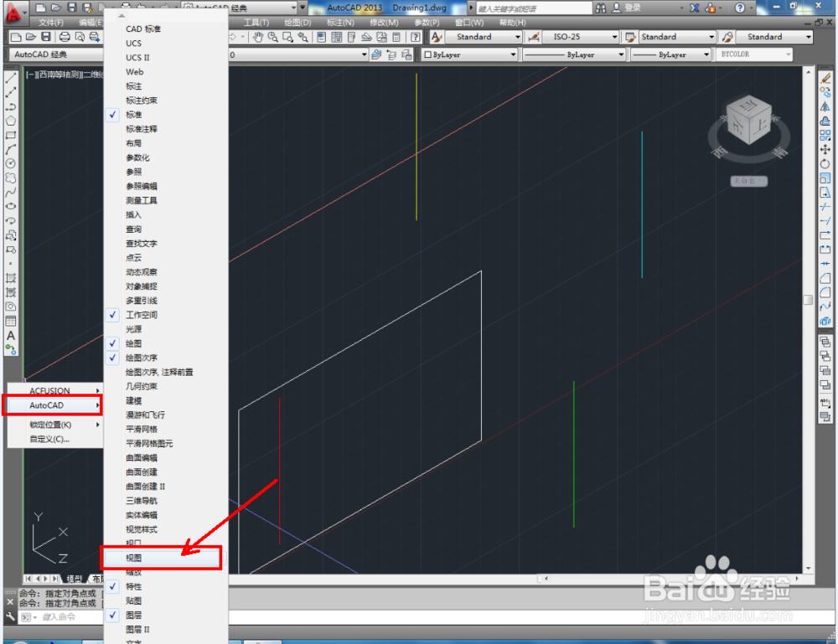Select the Line tool in Draw toolbar
The height and width of the screenshot is (644, 838).
tap(11, 78)
